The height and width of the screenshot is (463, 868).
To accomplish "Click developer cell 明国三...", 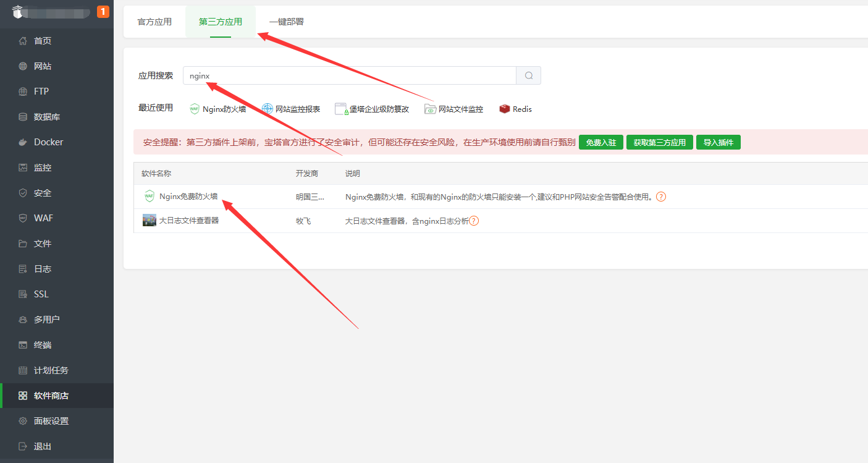I will pos(310,197).
